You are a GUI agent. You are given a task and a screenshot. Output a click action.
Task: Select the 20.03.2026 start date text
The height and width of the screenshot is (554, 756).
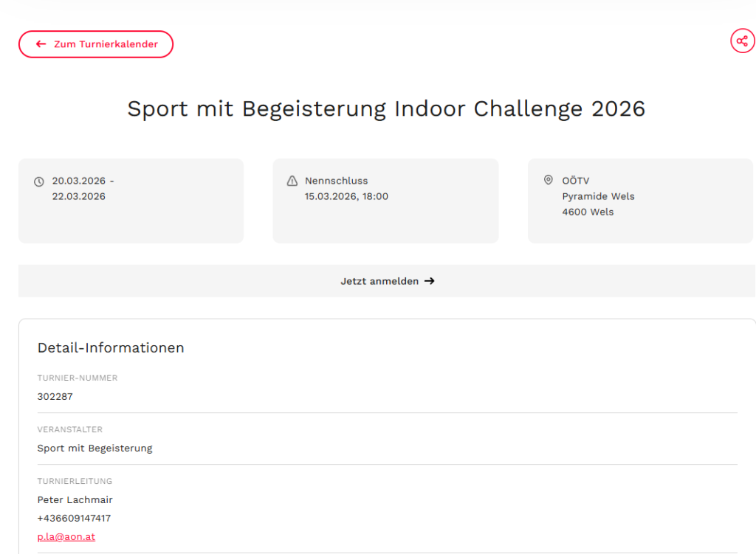coord(79,181)
